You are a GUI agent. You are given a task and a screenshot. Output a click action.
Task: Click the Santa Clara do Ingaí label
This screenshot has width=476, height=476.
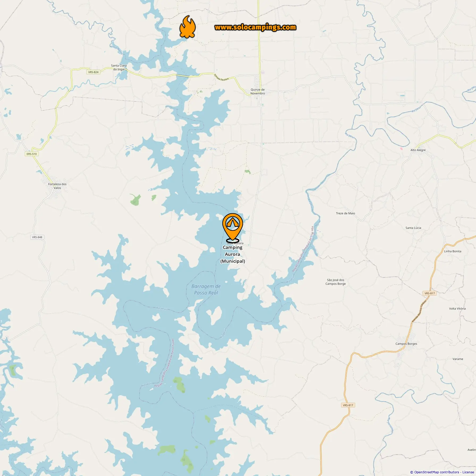pyautogui.click(x=119, y=67)
